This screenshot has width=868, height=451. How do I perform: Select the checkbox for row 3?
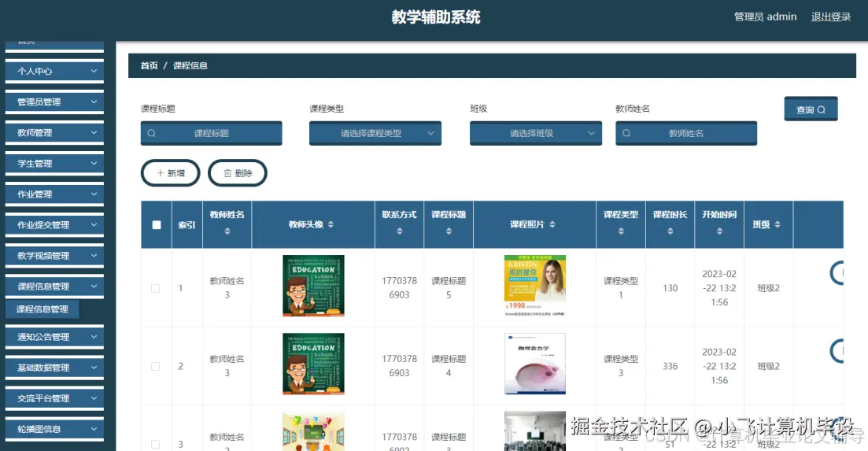pyautogui.click(x=156, y=445)
